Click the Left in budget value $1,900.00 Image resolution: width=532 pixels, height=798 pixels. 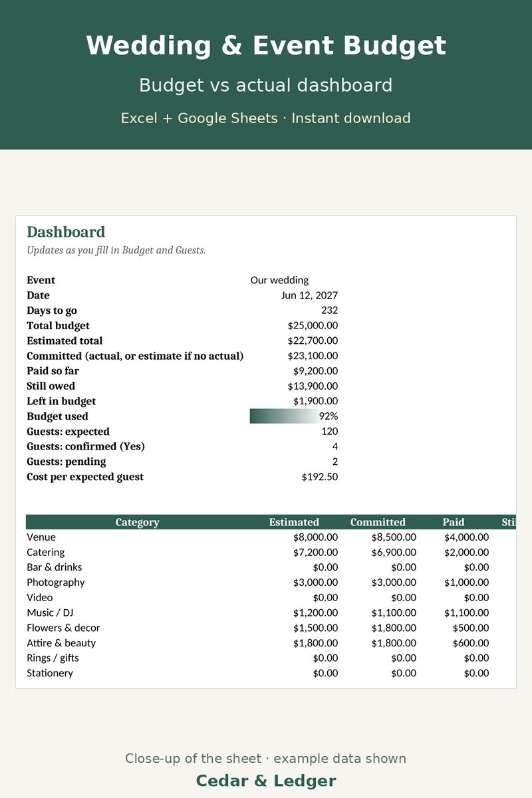click(x=315, y=401)
